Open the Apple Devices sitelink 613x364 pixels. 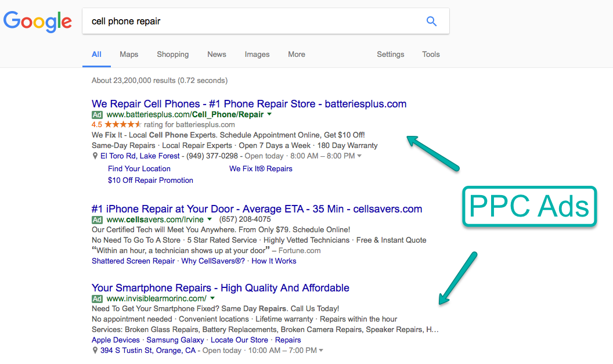pyautogui.click(x=116, y=340)
